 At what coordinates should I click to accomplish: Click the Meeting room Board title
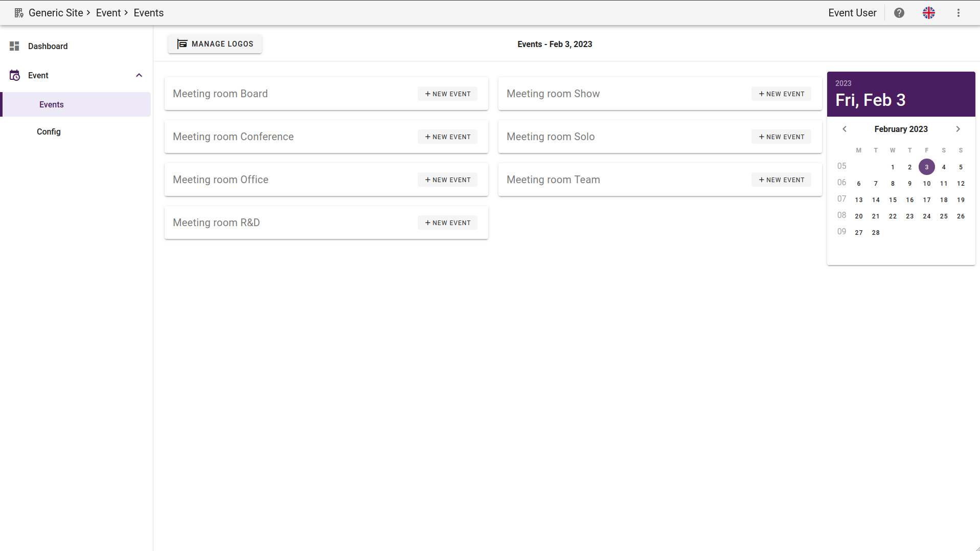click(x=220, y=94)
